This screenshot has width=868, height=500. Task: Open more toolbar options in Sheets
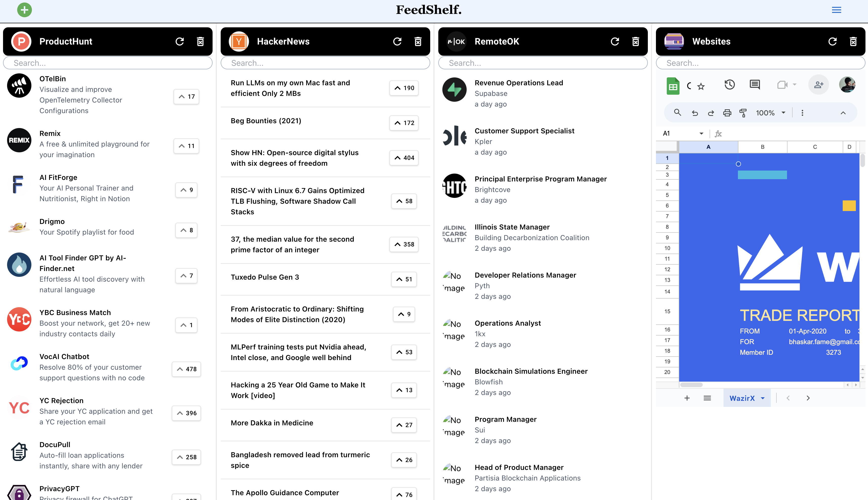(x=802, y=113)
